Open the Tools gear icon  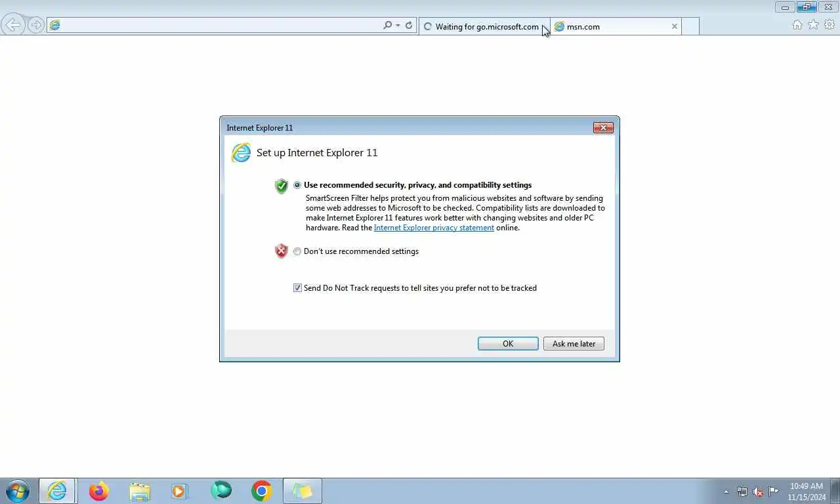(829, 25)
